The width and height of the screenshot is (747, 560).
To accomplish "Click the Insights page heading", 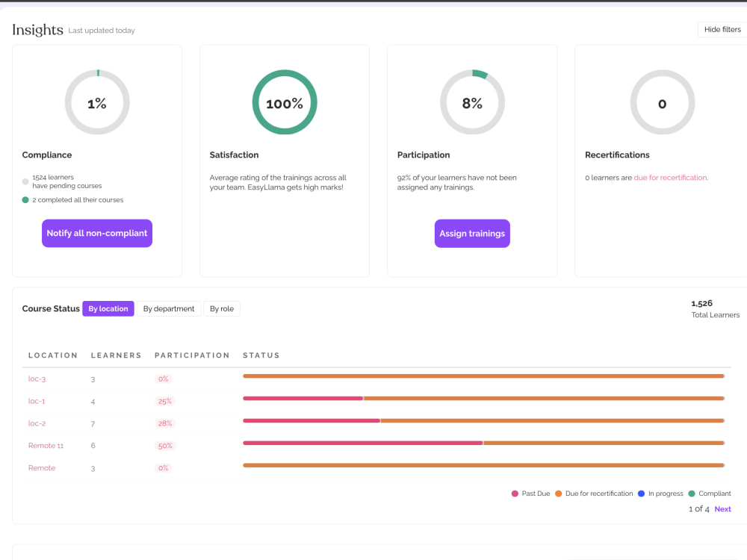I will point(37,30).
